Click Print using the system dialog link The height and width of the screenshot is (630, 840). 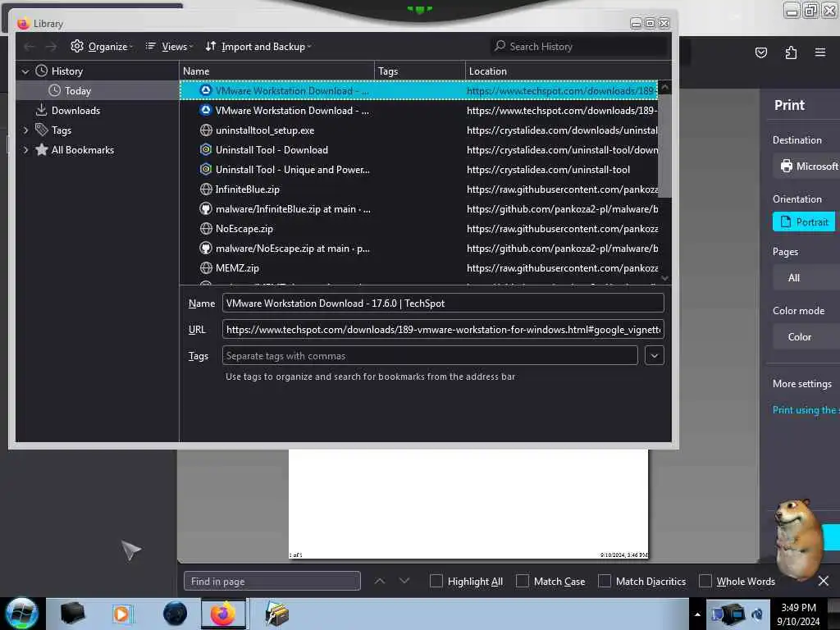pos(806,410)
